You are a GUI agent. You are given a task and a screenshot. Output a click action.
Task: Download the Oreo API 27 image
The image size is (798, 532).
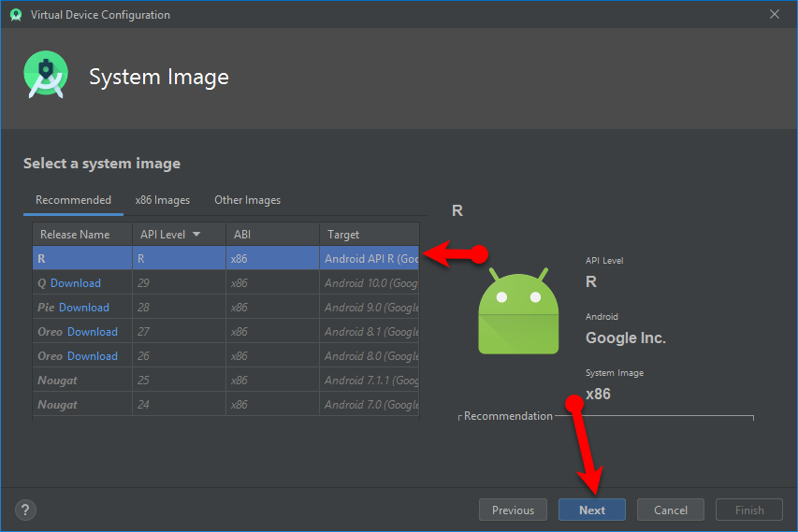point(93,332)
